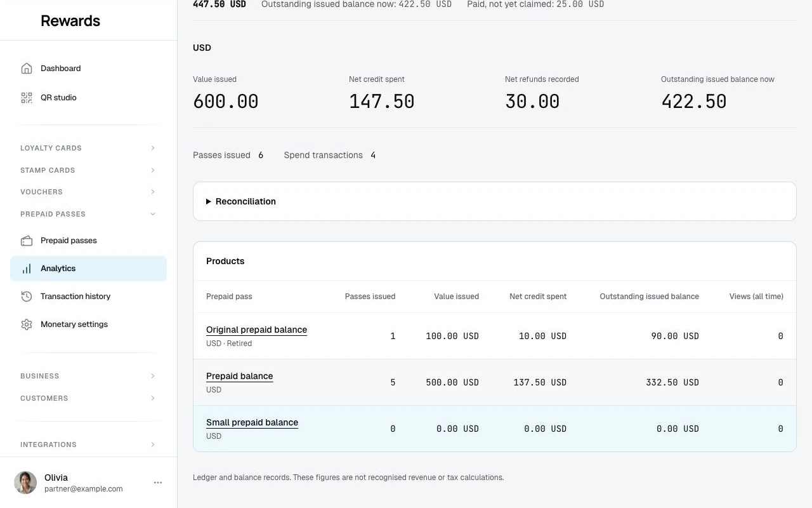Click Olivia's profile avatar
The image size is (812, 508).
pyautogui.click(x=25, y=483)
